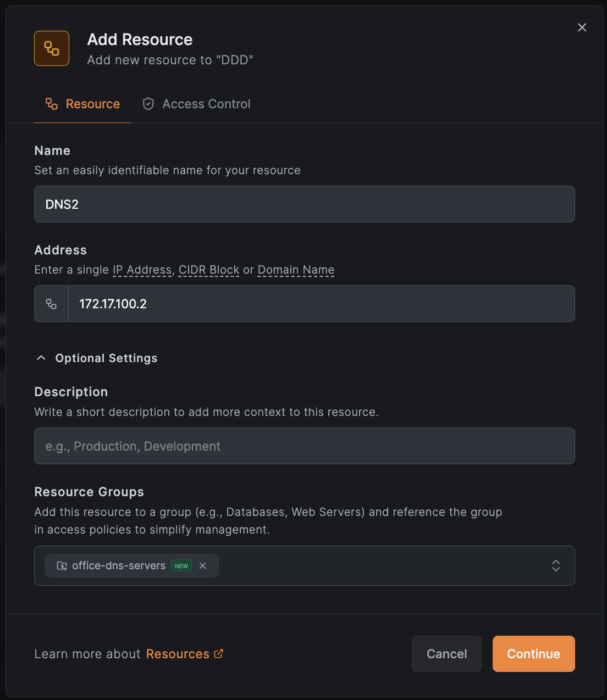This screenshot has height=700, width=607.
Task: Select the Resource tab
Action: [x=92, y=104]
